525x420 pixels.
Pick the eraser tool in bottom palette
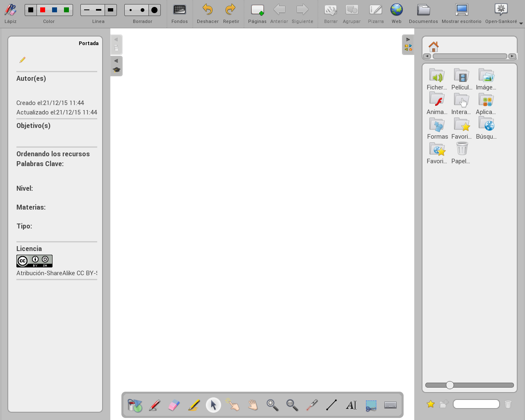pyautogui.click(x=174, y=405)
